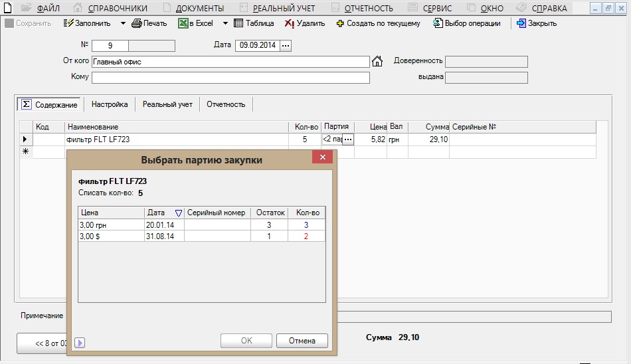Open the СПРАВОЧНИКИ menu
631x364 pixels.
click(118, 8)
